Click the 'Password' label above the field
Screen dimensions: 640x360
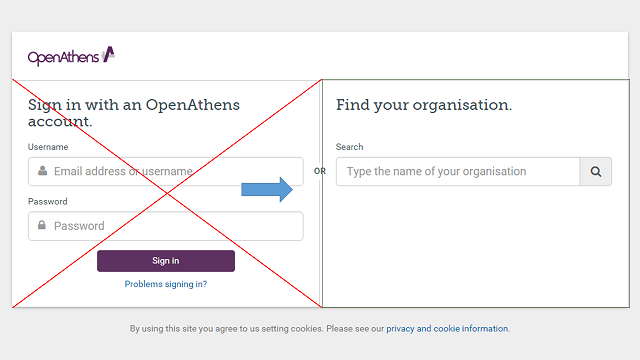click(47, 202)
